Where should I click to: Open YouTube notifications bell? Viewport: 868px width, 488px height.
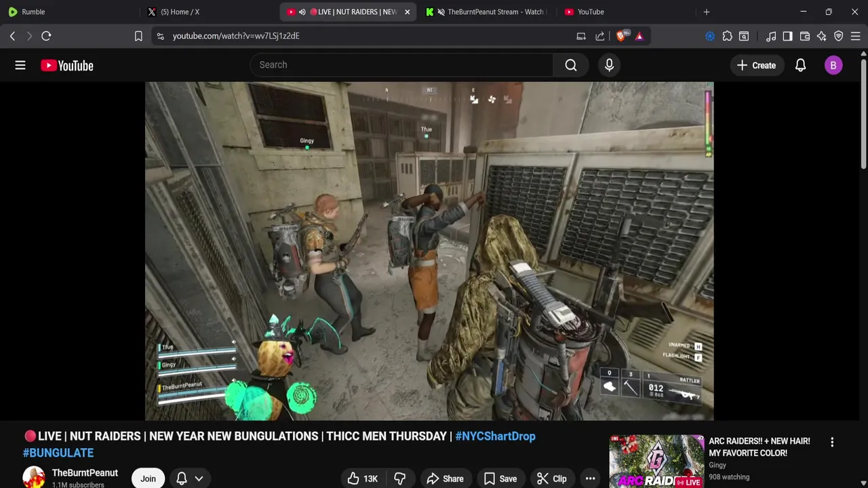click(x=800, y=65)
